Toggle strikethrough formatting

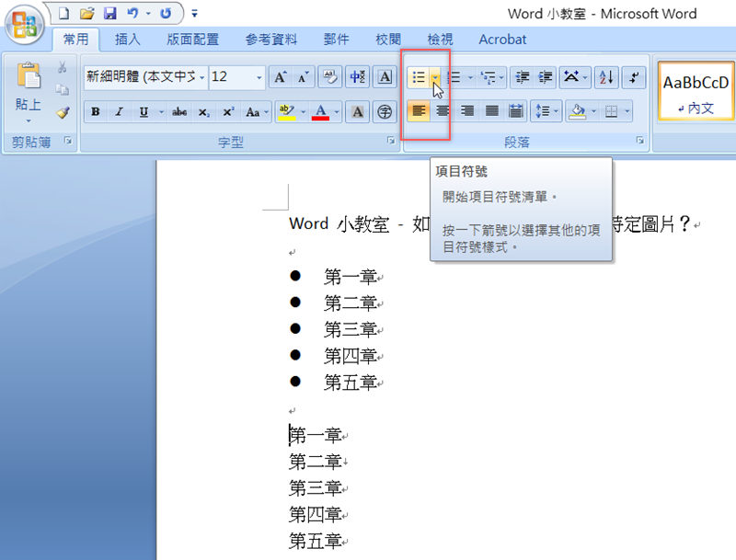179,111
